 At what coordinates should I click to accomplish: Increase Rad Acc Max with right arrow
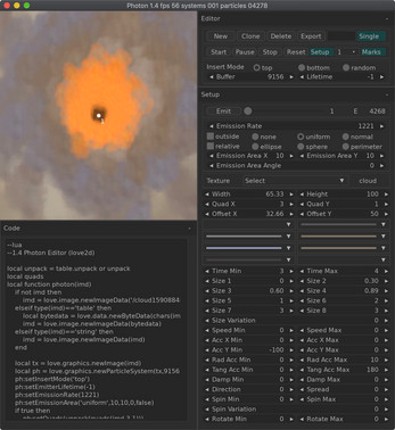[386, 360]
